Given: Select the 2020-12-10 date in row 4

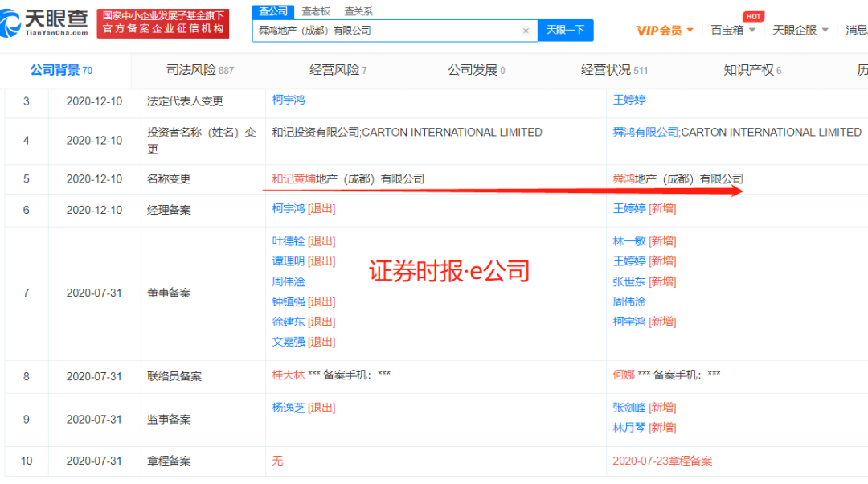Looking at the screenshot, I should pyautogui.click(x=94, y=141).
